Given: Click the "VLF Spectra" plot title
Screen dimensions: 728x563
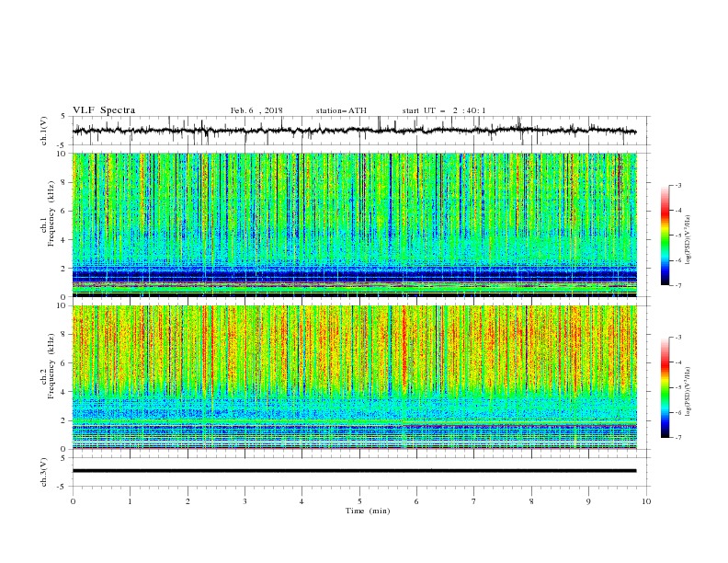Looking at the screenshot, I should pos(104,110).
